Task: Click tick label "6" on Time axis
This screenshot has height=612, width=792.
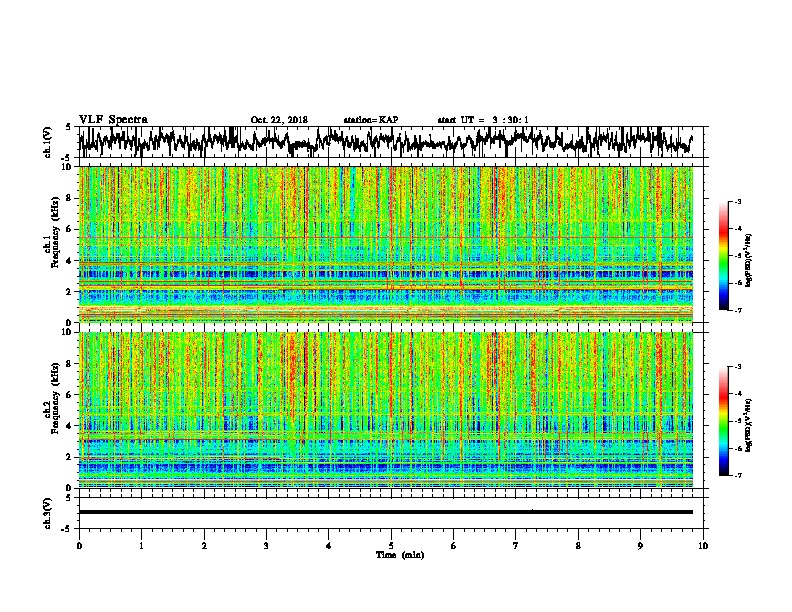Action: [x=454, y=546]
